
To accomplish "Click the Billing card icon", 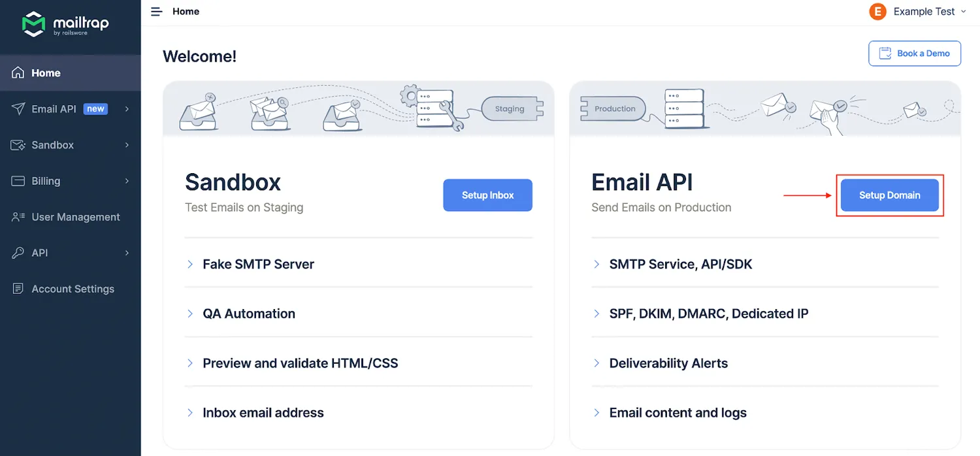I will pyautogui.click(x=18, y=181).
